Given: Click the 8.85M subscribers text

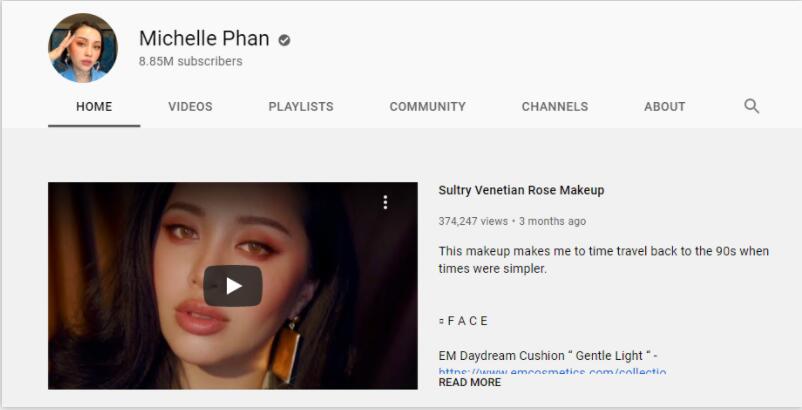Looking at the screenshot, I should [190, 62].
